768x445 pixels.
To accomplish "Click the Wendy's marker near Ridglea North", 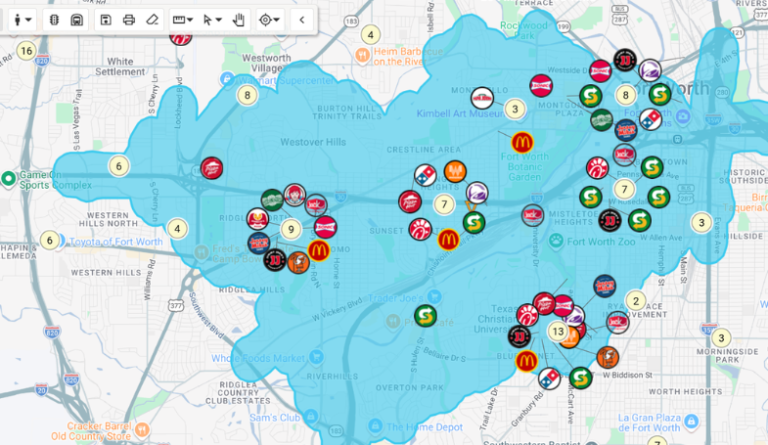I will click(x=295, y=195).
